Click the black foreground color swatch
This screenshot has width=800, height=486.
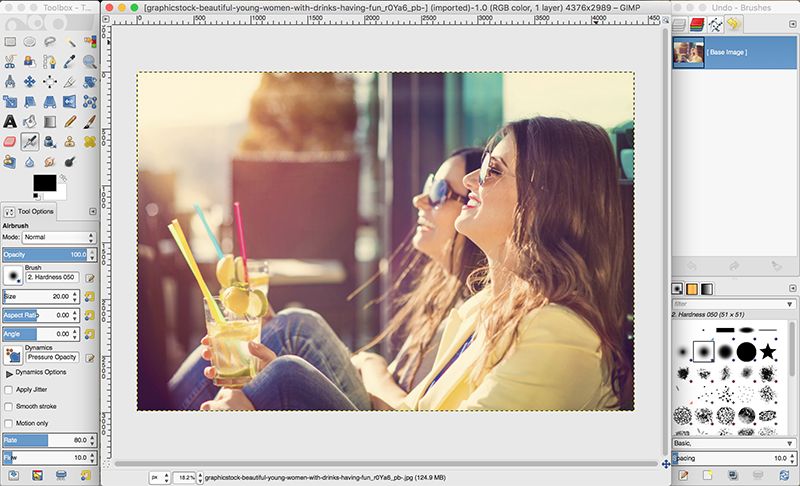coord(43,182)
